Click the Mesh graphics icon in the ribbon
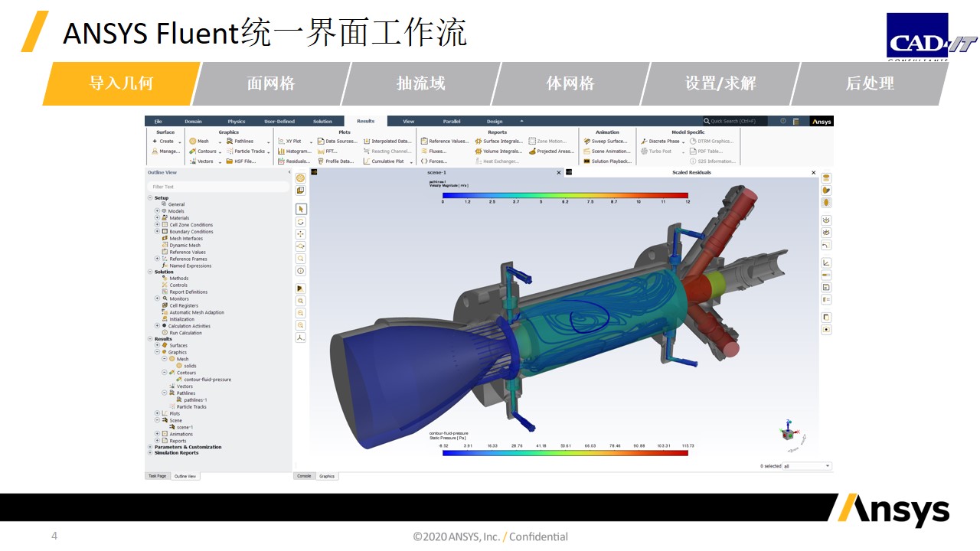 coord(193,142)
